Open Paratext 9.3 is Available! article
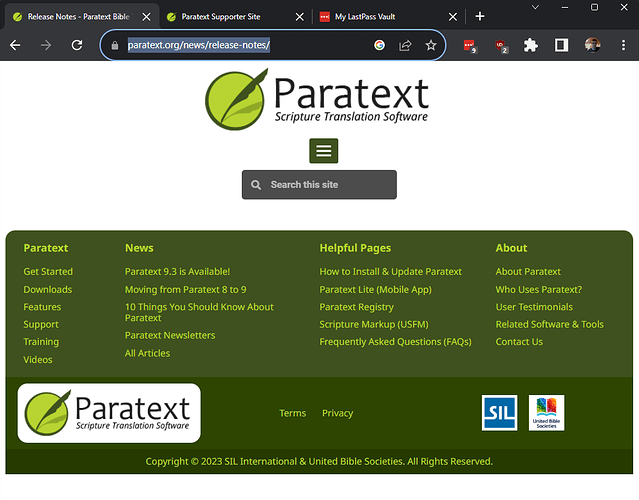The height and width of the screenshot is (500, 639). click(x=177, y=272)
